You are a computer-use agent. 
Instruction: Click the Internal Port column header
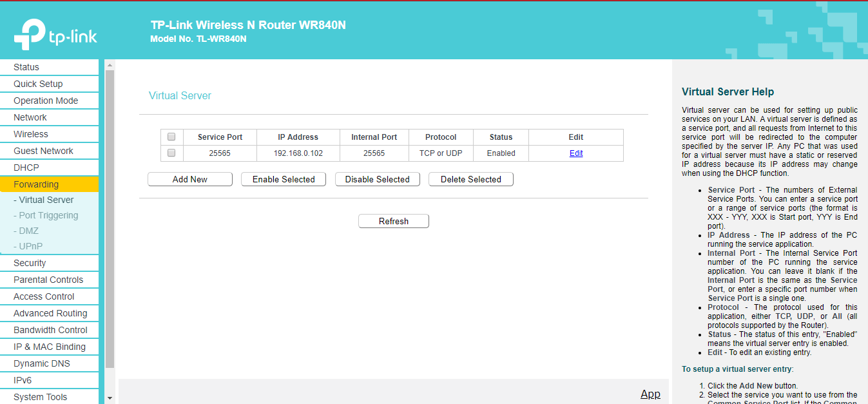tap(374, 137)
